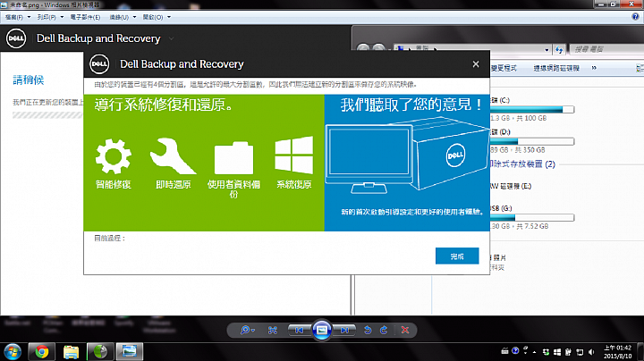Expand dropdown arrow next to 列印(P)
This screenshot has width=644, height=361.
click(x=62, y=17)
